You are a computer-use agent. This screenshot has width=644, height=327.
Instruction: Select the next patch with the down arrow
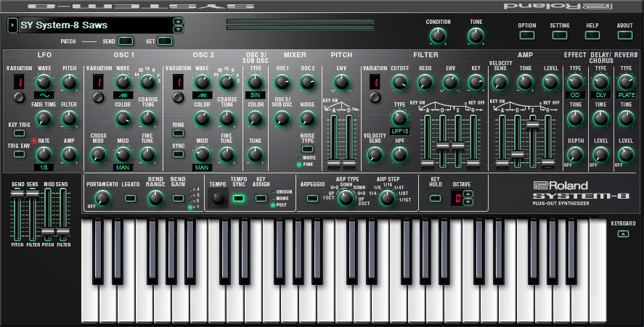tap(179, 29)
